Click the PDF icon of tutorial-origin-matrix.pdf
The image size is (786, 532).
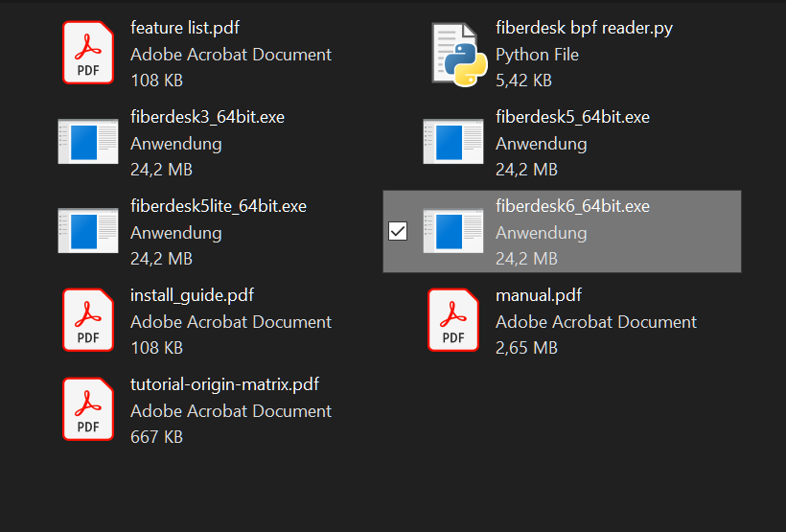point(88,409)
